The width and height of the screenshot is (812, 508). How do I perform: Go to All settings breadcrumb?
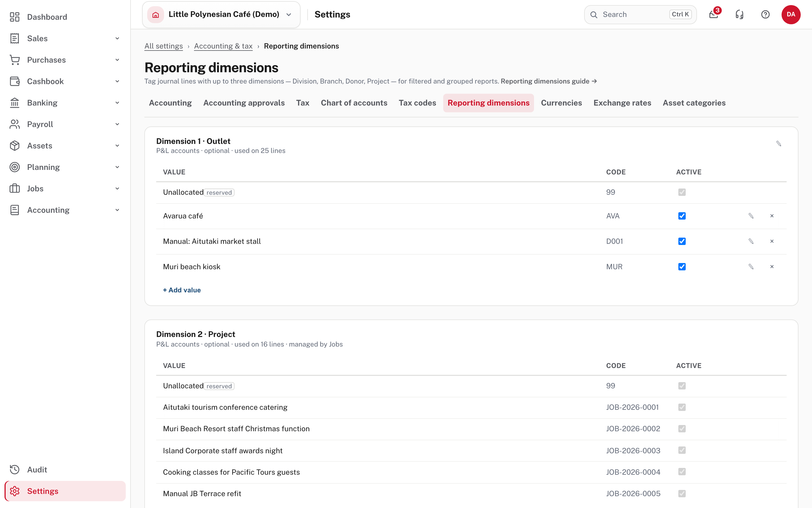(x=164, y=46)
